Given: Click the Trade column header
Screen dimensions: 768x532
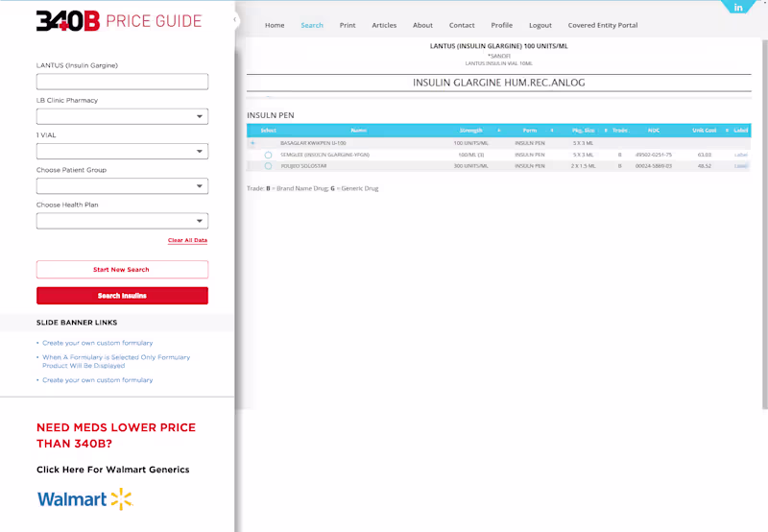Looking at the screenshot, I should [620, 131].
